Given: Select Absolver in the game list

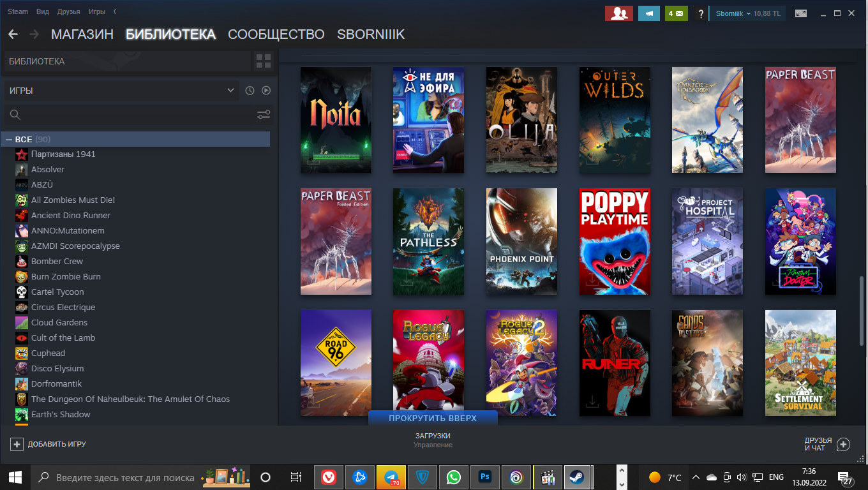Looking at the screenshot, I should (48, 170).
